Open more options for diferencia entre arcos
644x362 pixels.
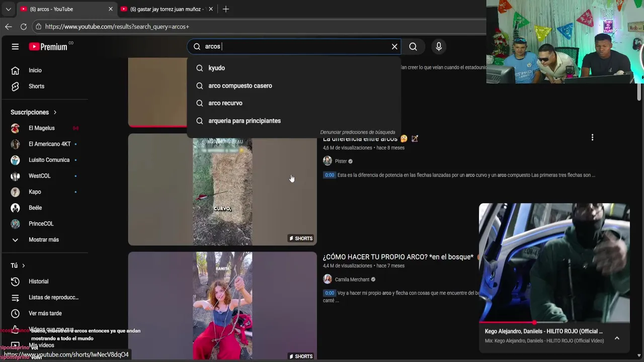[x=592, y=137]
